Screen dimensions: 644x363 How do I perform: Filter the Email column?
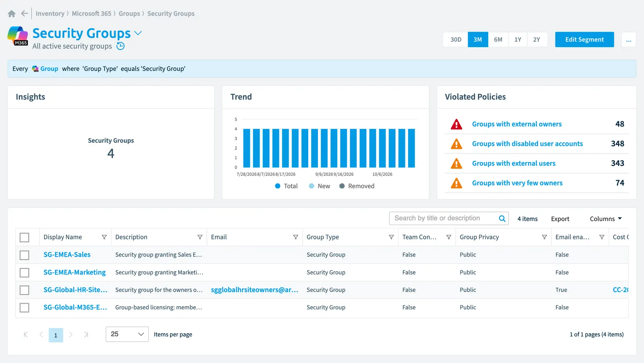[x=295, y=237]
